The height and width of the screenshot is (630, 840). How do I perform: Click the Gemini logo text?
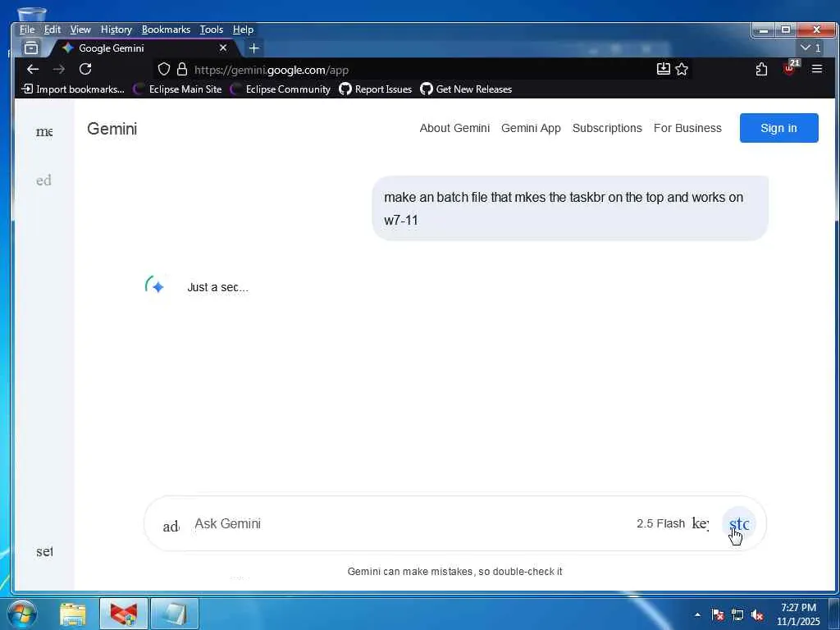click(x=112, y=129)
